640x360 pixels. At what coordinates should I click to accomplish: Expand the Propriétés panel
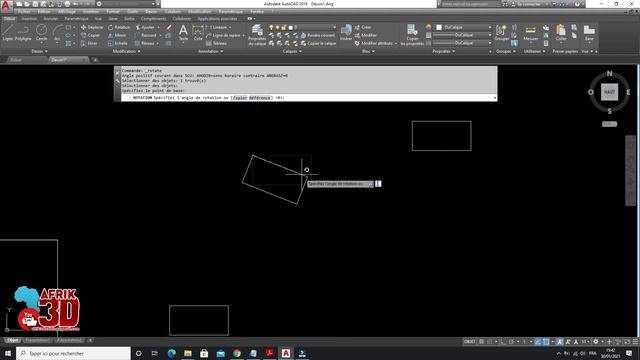(x=444, y=51)
